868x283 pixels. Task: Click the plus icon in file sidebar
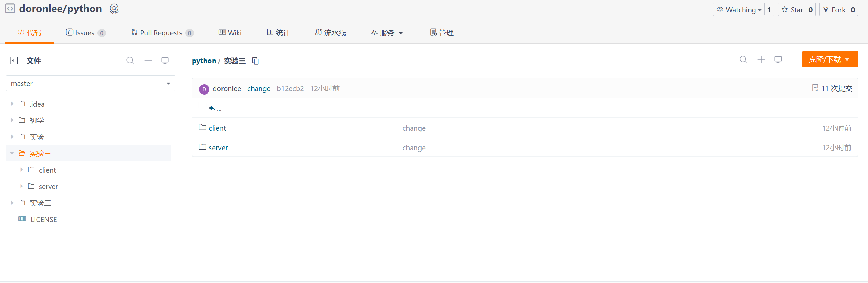[x=148, y=61]
